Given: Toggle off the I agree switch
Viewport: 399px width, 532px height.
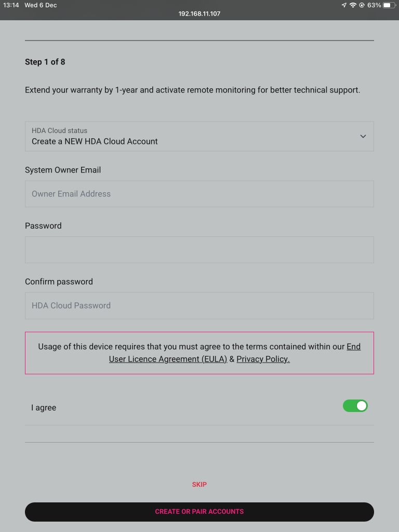Looking at the screenshot, I should click(355, 406).
